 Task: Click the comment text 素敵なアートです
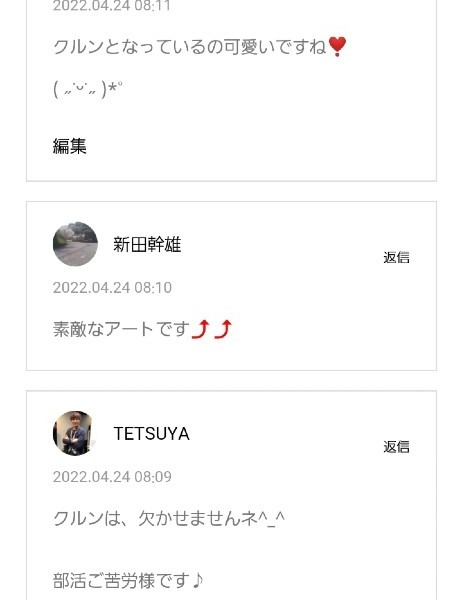(x=122, y=329)
